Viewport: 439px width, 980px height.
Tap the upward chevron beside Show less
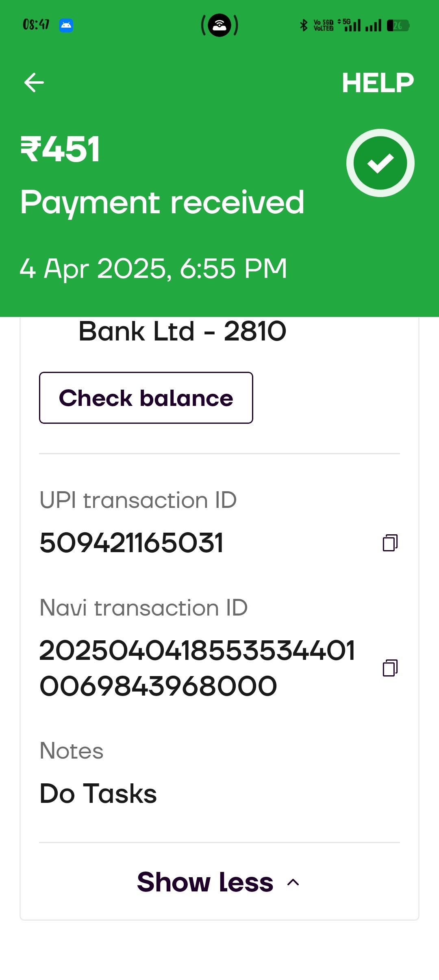coord(293,882)
